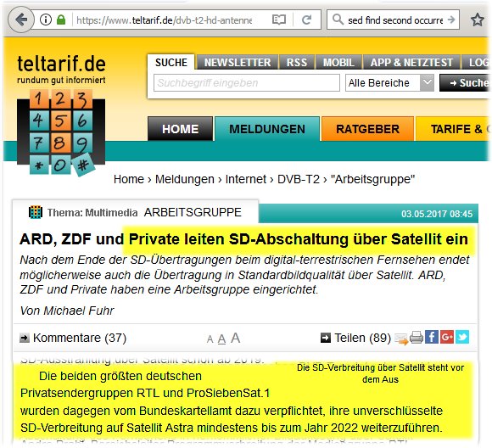Image resolution: width=492 pixels, height=448 pixels.
Task: Open Kommentare (37) link
Action: tap(80, 338)
